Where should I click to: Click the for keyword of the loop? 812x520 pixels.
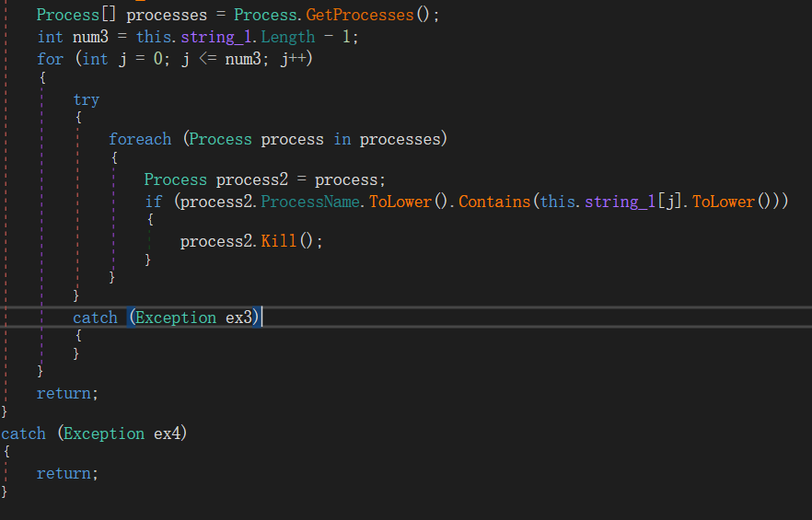click(x=50, y=59)
